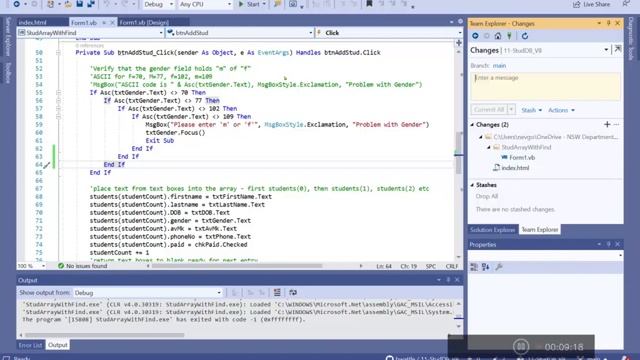Click the Team Explorer Home icon

click(498, 36)
